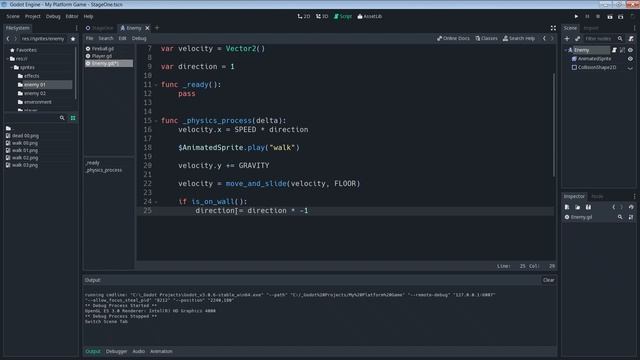This screenshot has width=640, height=360.
Task: Switch to the 2D workspace
Action: click(304, 16)
